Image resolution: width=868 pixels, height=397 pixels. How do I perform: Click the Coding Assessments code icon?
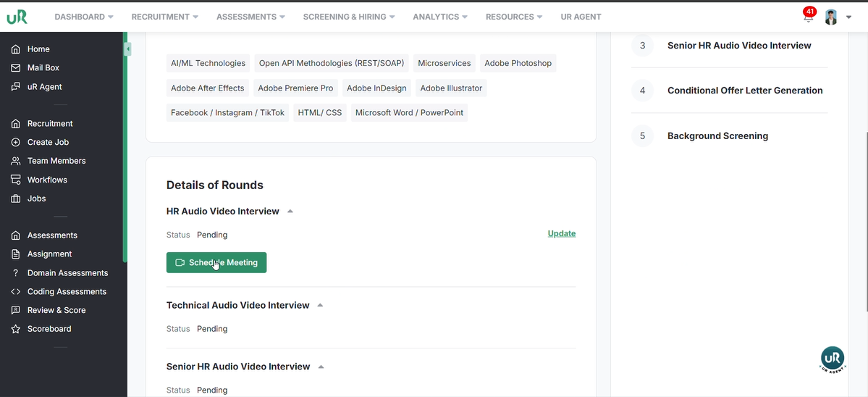click(x=16, y=292)
